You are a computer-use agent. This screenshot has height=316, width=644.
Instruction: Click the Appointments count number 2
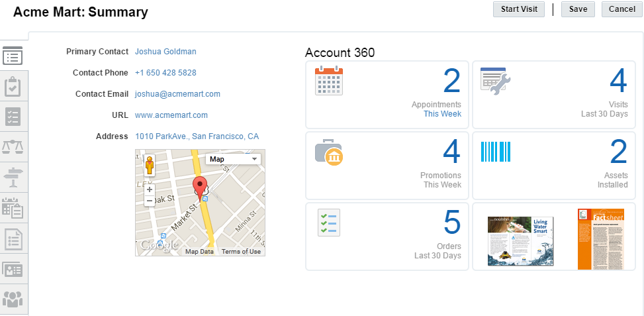point(452,81)
